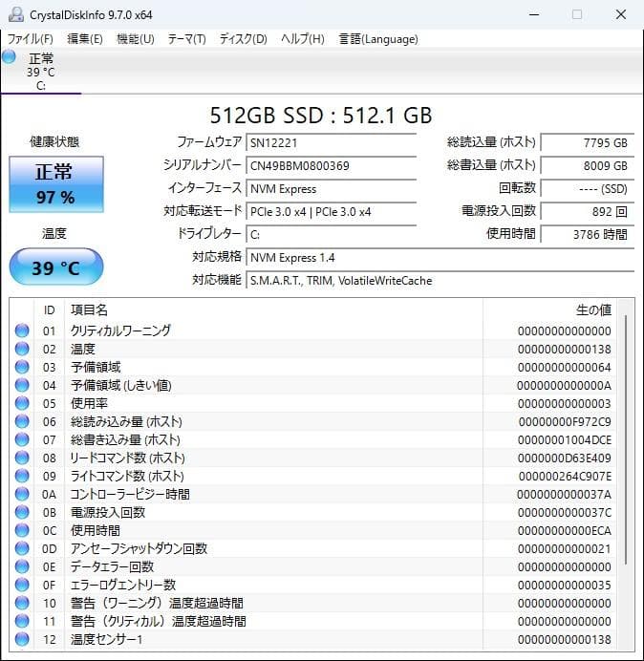Click status orb for アンセーフシャットダウン回数 row
This screenshot has height=661, width=644.
point(22,548)
